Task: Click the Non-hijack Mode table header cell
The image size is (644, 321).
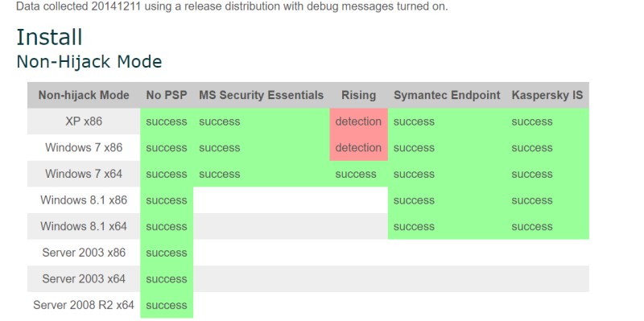Action: coord(84,95)
